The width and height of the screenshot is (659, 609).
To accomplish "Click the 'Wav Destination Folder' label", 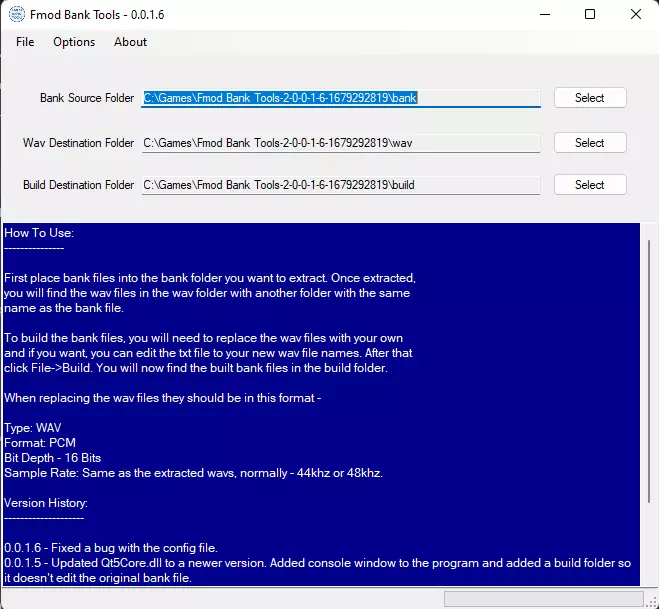I will [x=79, y=143].
